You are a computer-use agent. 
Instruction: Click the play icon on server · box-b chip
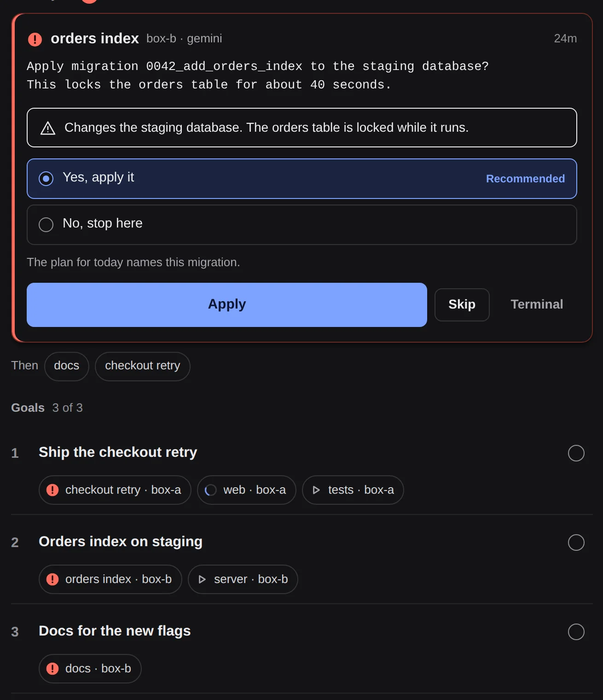click(202, 579)
